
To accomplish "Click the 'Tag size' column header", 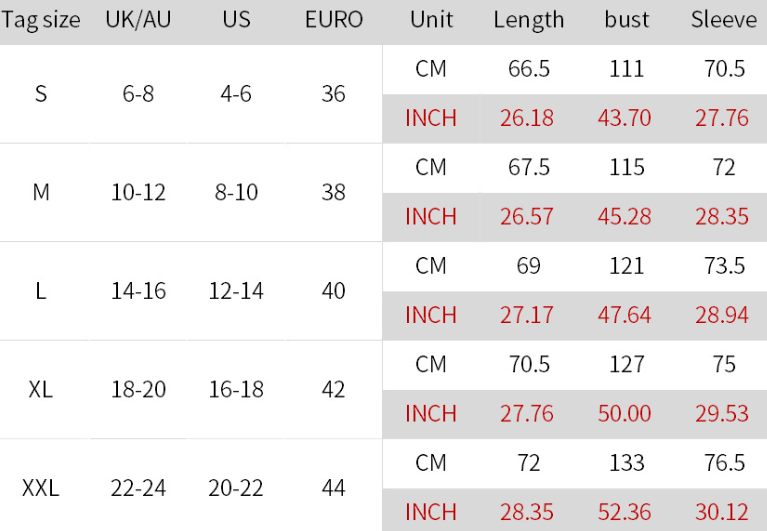I will (41, 20).
